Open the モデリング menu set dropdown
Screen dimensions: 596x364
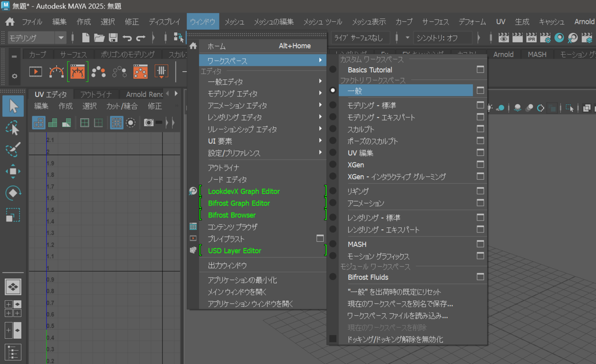[x=35, y=37]
